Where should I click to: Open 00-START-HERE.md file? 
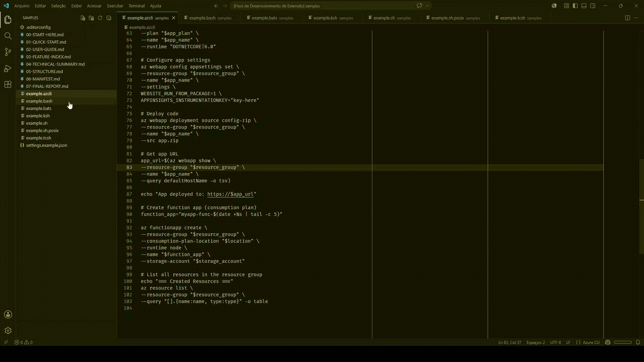(x=66, y=35)
